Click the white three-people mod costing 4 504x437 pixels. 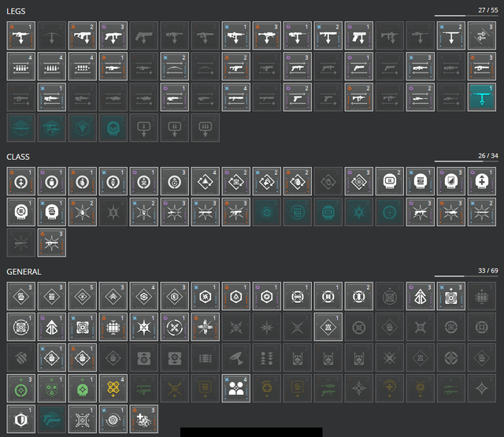pos(236,388)
